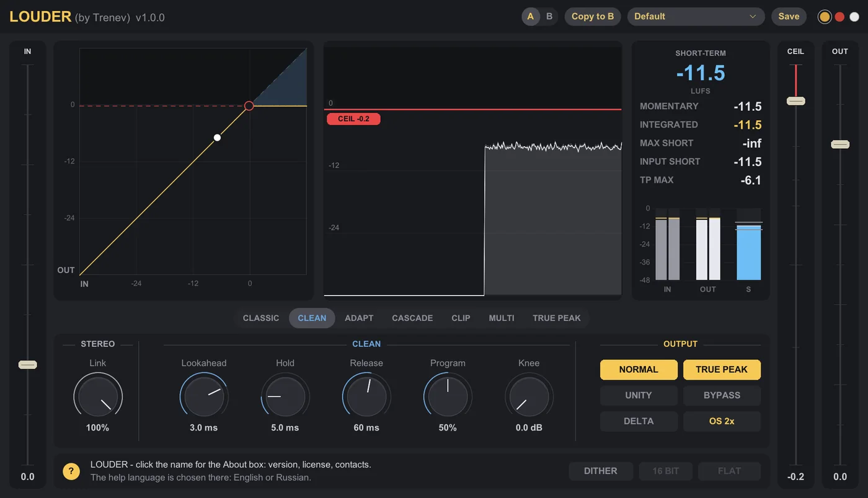Click the IN gain slider handle
868x498 pixels.
click(28, 365)
